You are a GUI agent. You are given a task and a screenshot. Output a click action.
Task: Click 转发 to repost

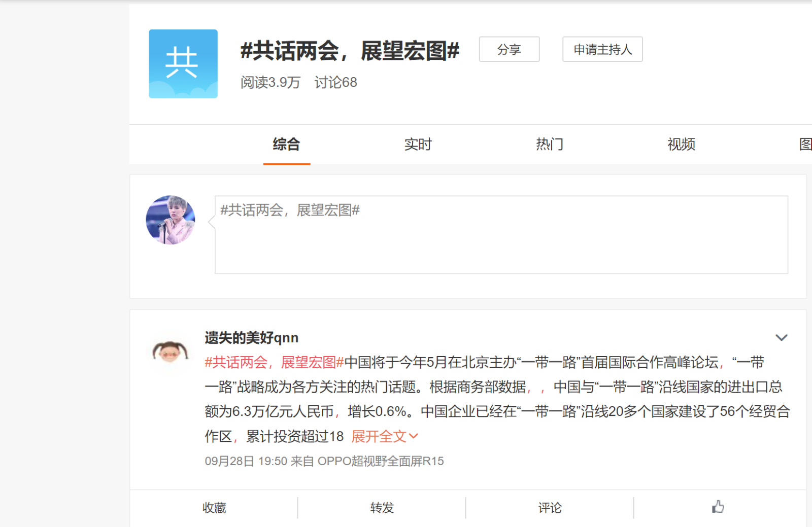coord(382,508)
